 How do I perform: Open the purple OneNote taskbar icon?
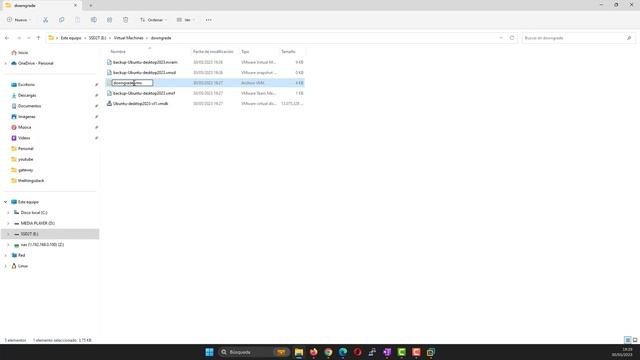387,352
